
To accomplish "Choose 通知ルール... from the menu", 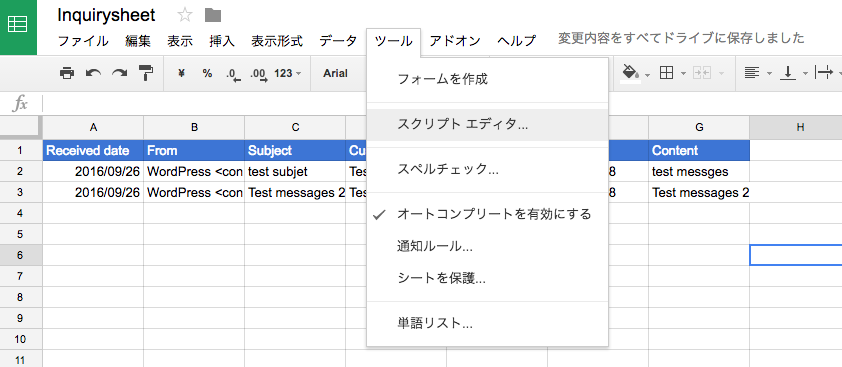I will point(488,247).
